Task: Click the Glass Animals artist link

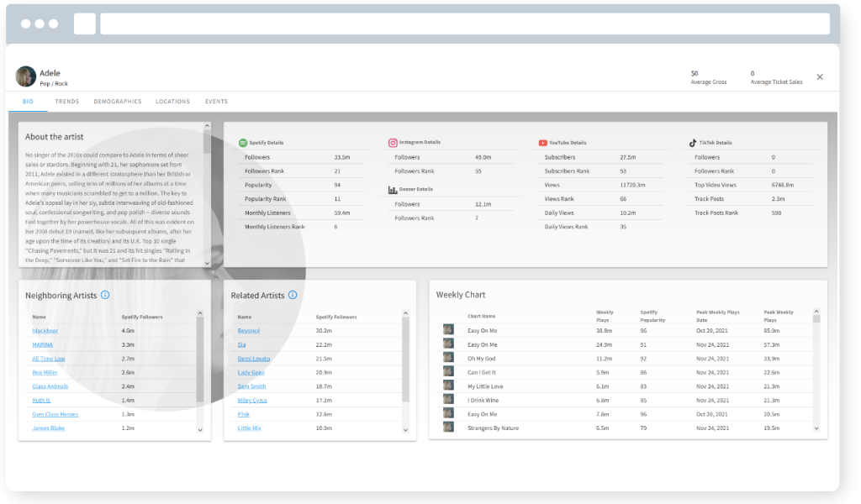Action: (50, 386)
